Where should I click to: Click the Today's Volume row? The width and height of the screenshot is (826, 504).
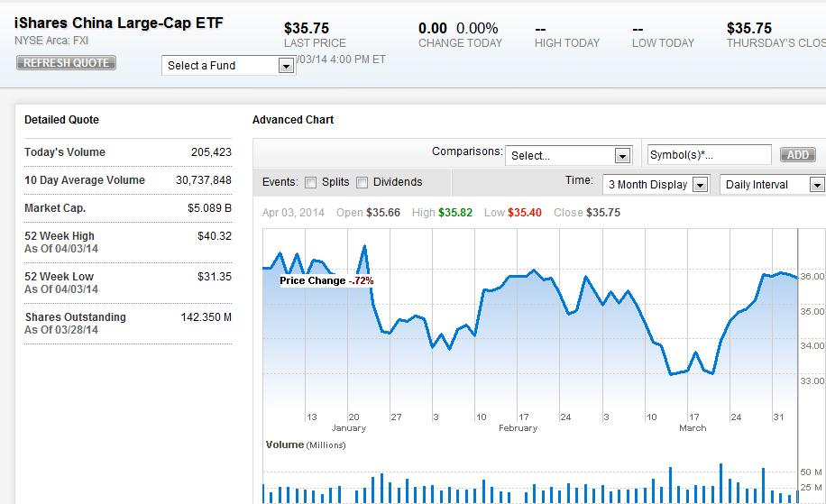[x=127, y=152]
